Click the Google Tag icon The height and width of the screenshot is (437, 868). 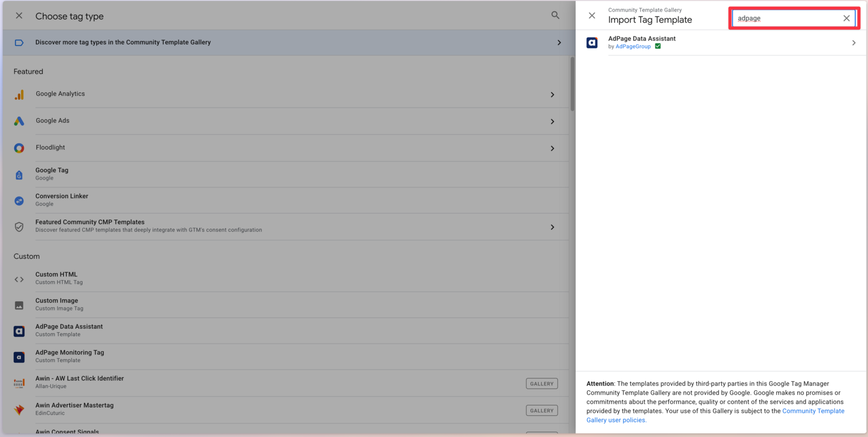(19, 175)
